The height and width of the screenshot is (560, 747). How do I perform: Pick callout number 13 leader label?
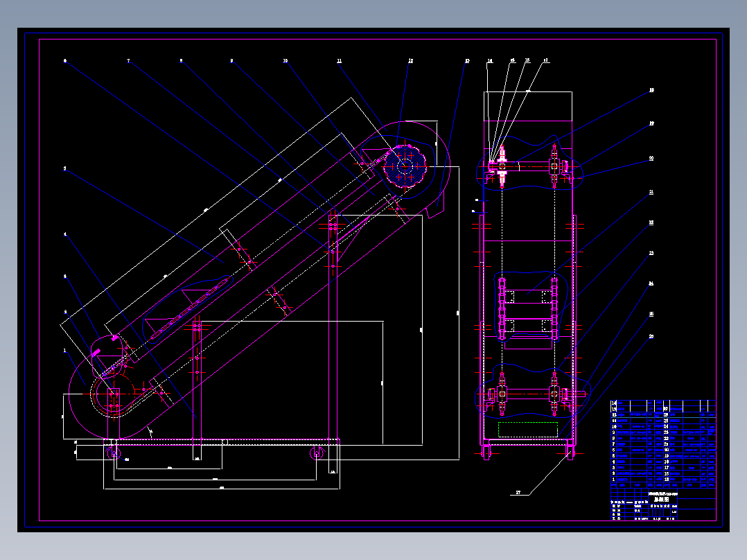(467, 60)
